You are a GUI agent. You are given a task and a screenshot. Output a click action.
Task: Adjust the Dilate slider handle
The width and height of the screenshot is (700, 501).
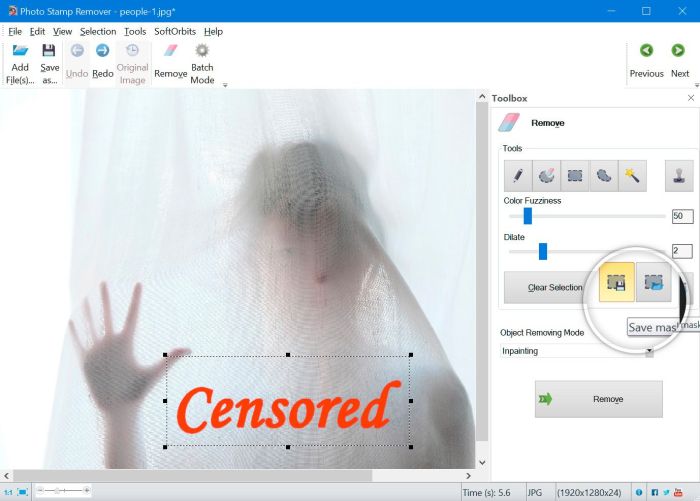pos(543,251)
